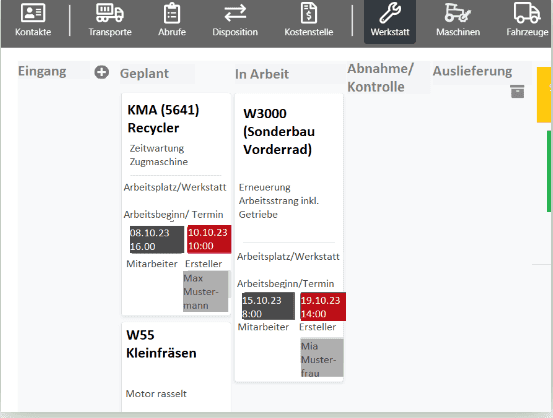Select creator Max Mustermann field

pos(206,291)
